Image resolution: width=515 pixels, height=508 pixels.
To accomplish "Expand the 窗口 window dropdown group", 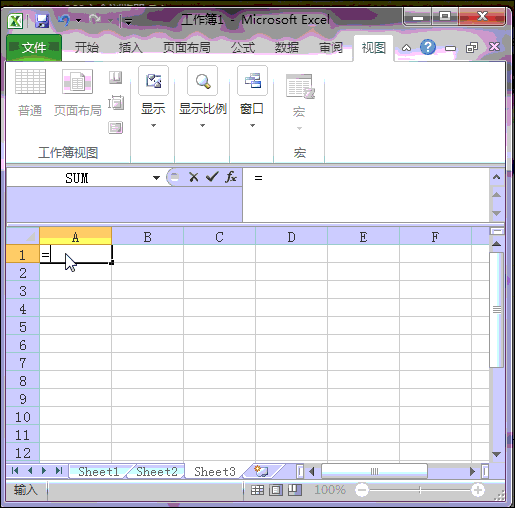I will point(252,98).
